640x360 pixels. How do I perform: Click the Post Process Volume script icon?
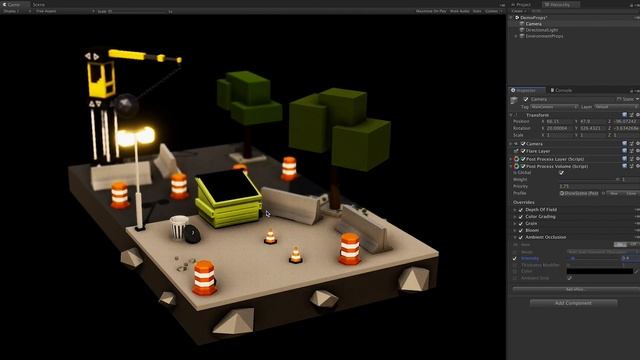coord(516,166)
